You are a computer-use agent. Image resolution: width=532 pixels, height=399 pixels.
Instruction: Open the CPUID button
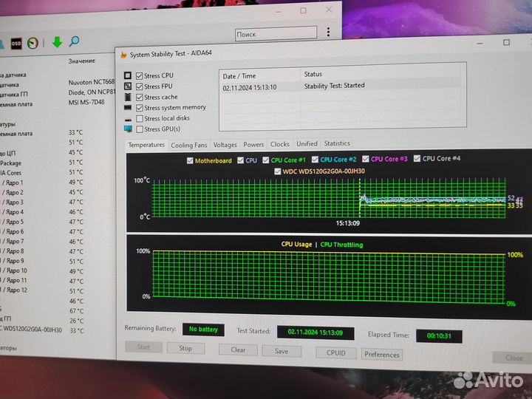click(x=336, y=353)
